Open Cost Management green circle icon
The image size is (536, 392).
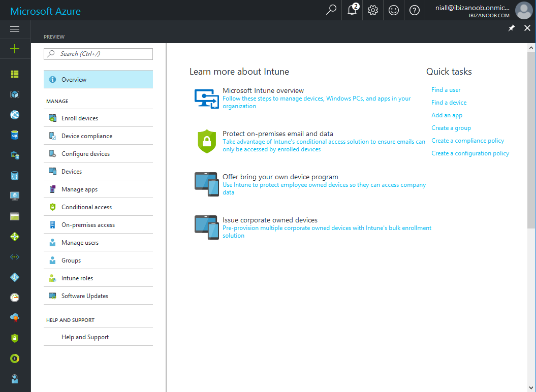[15, 358]
